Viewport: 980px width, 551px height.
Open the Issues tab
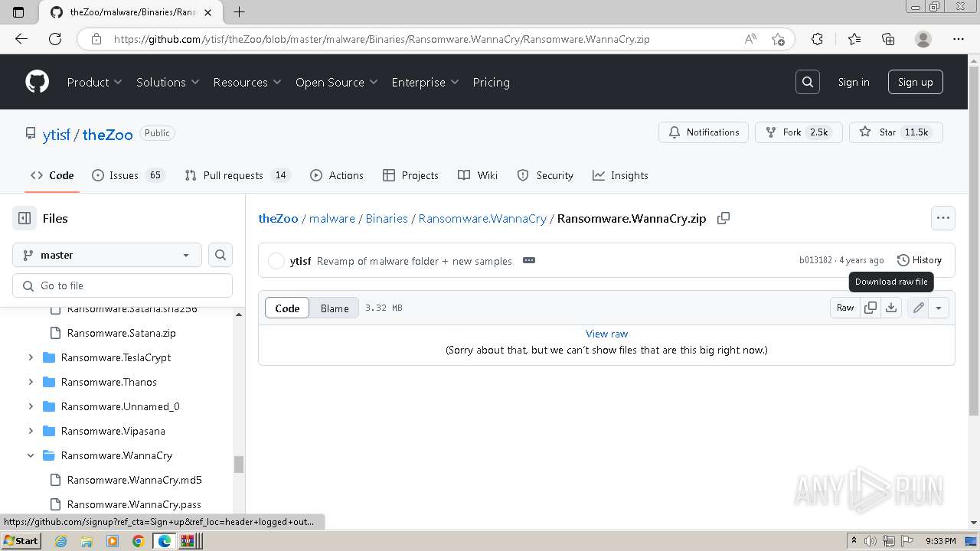[x=128, y=175]
